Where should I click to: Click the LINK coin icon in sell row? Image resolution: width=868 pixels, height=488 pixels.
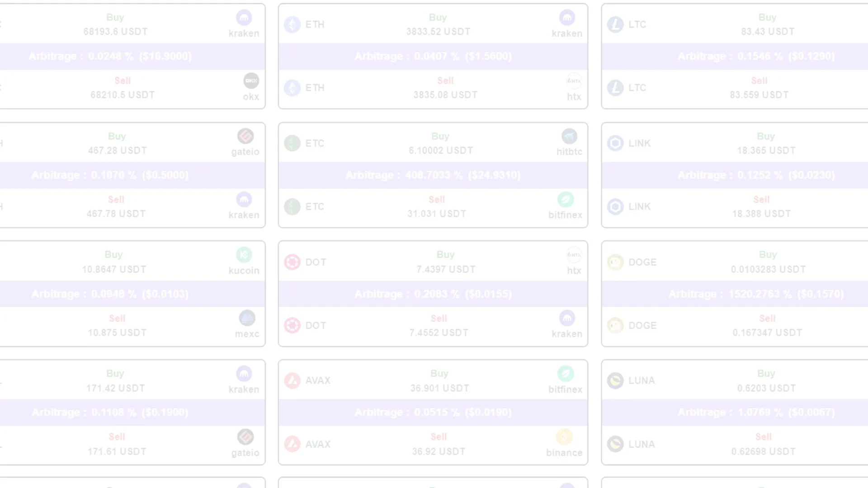point(615,207)
